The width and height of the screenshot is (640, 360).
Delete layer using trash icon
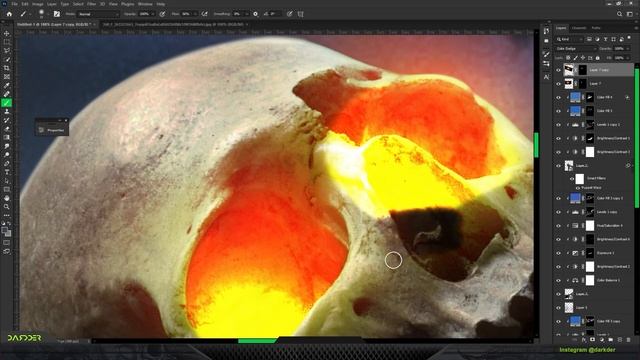point(628,340)
